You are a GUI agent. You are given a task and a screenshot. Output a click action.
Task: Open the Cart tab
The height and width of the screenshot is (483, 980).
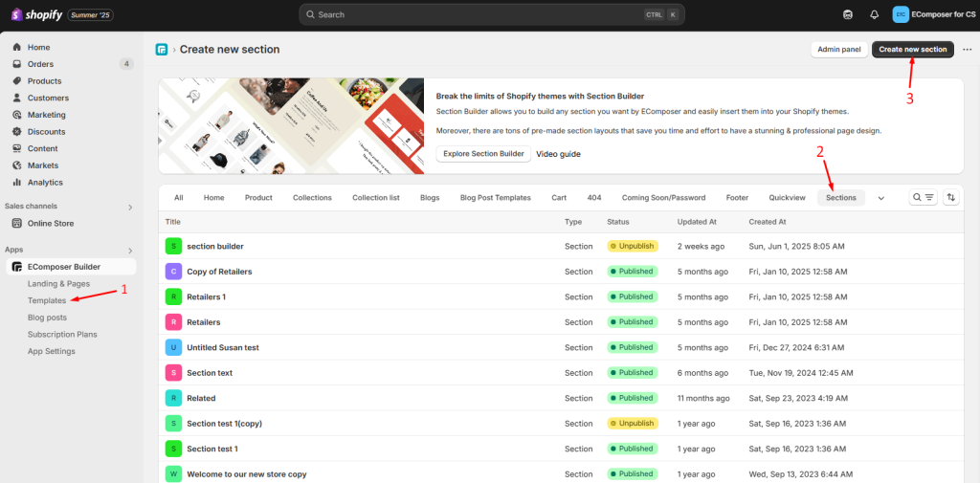pos(559,197)
